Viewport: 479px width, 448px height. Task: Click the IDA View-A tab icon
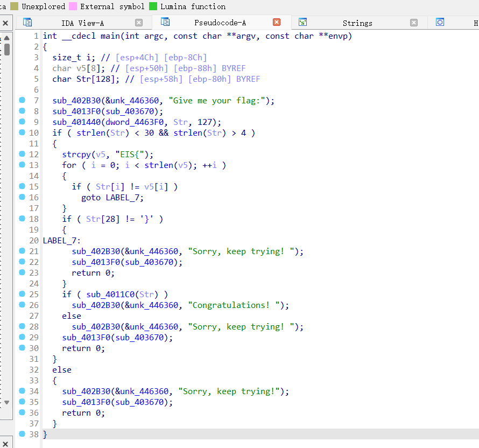tap(27, 22)
